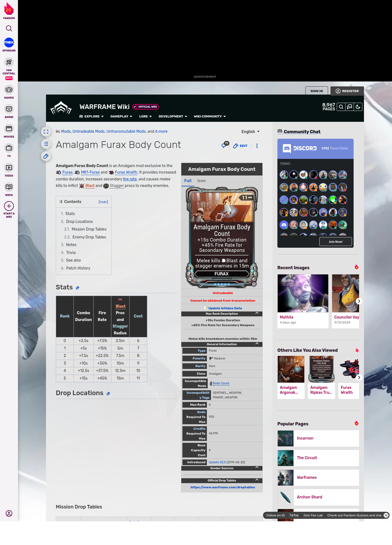Open the English language dropdown

click(x=250, y=132)
